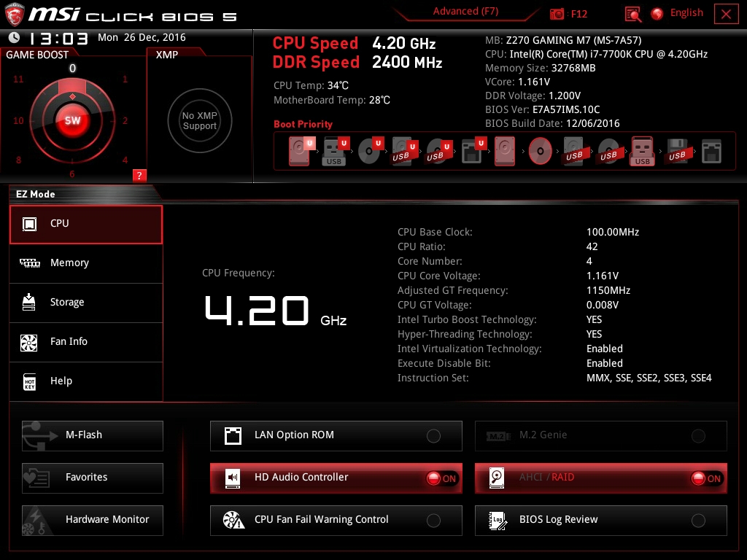This screenshot has width=747, height=560.
Task: Toggle HD Audio Controller off
Action: (441, 478)
